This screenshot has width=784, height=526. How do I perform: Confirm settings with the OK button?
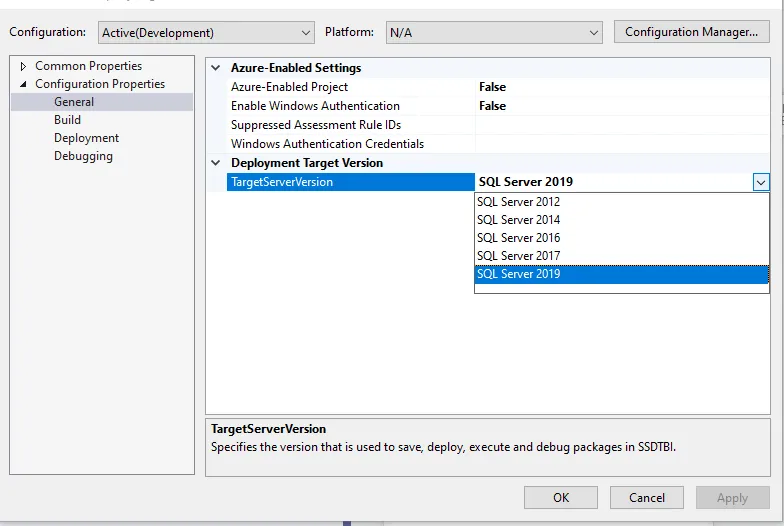561,498
